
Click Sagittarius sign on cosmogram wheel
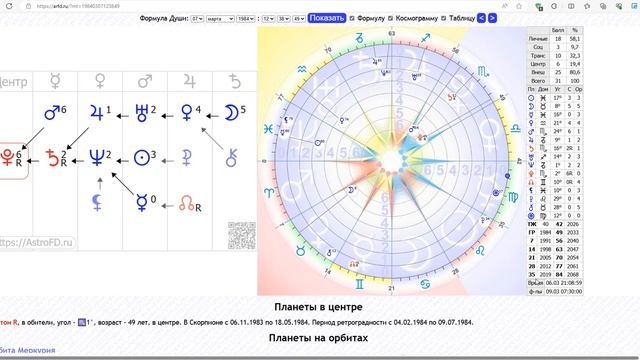pyautogui.click(x=425, y=38)
